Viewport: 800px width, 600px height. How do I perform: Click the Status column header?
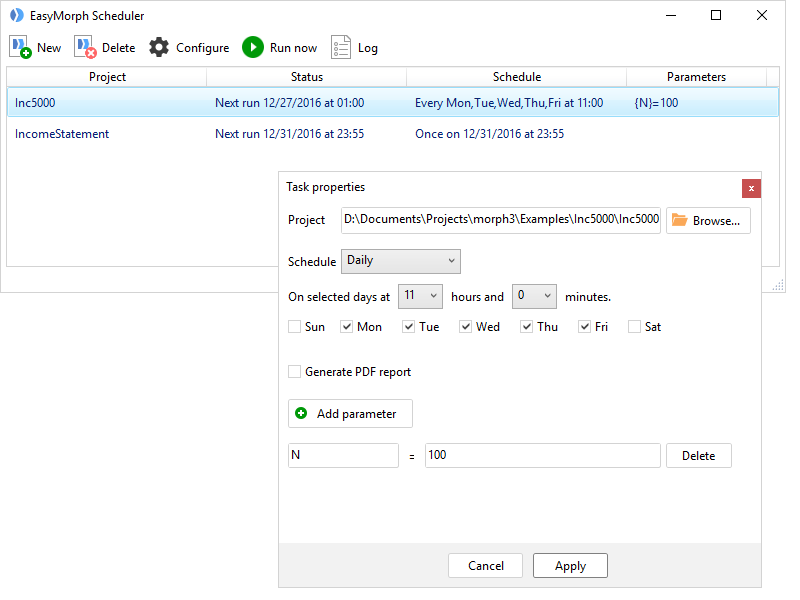coord(307,77)
